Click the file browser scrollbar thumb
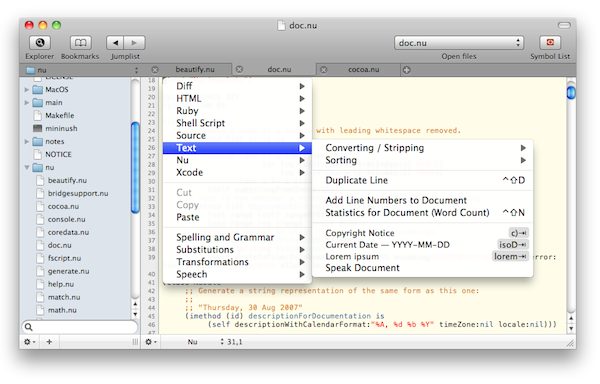This screenshot has width=600, height=384. 135,168
